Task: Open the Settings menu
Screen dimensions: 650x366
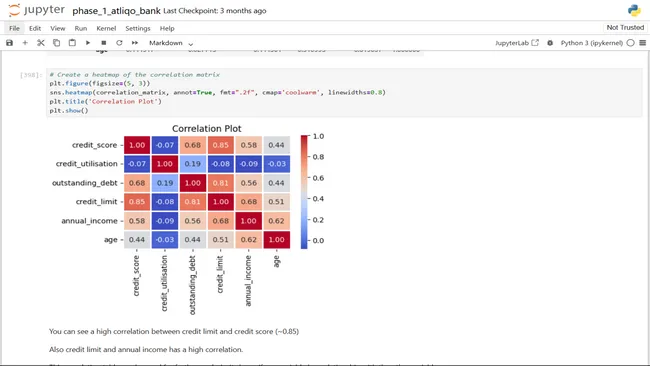Action: click(x=138, y=28)
